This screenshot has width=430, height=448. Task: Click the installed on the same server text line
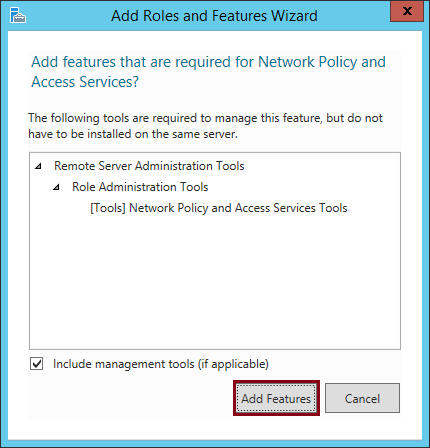coord(133,134)
